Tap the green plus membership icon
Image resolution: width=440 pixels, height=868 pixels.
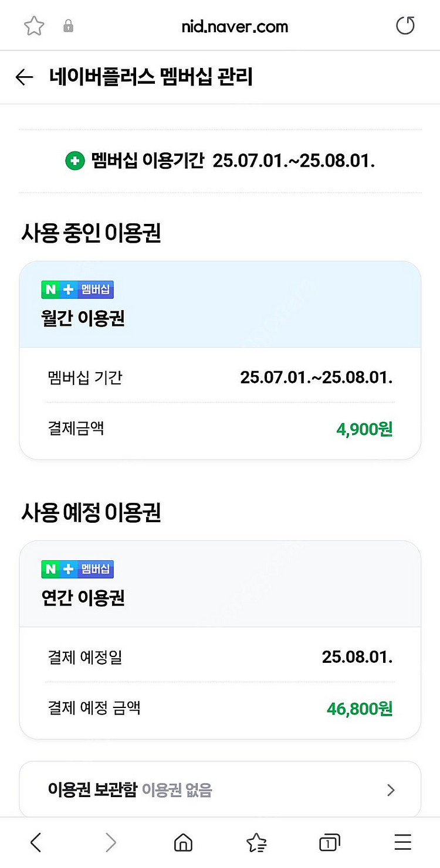coord(75,161)
